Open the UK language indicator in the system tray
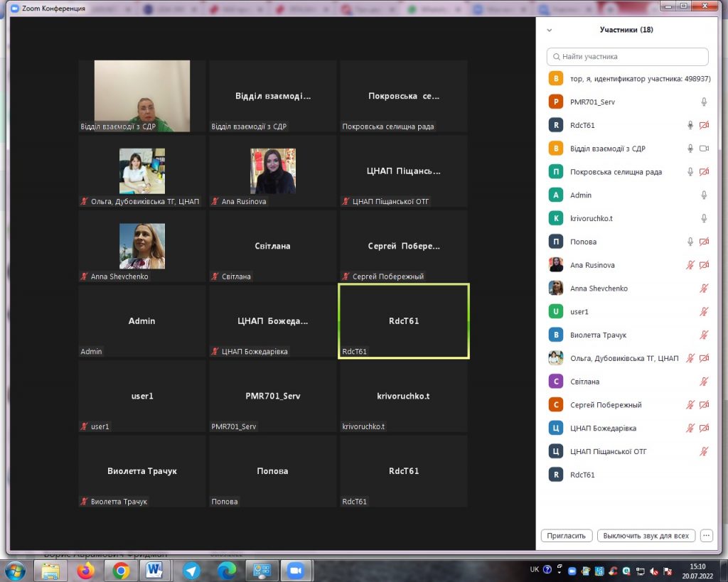728x582 pixels. [x=534, y=569]
